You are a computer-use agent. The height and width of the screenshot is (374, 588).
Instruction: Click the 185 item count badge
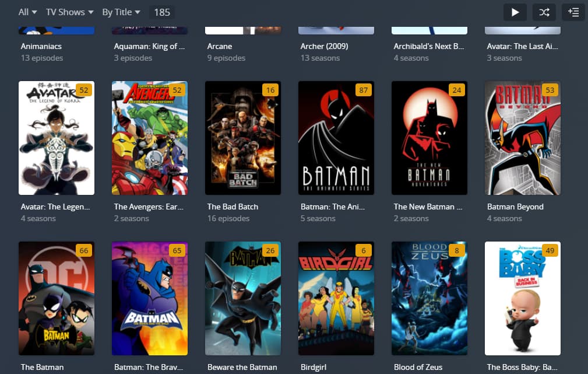coord(162,12)
